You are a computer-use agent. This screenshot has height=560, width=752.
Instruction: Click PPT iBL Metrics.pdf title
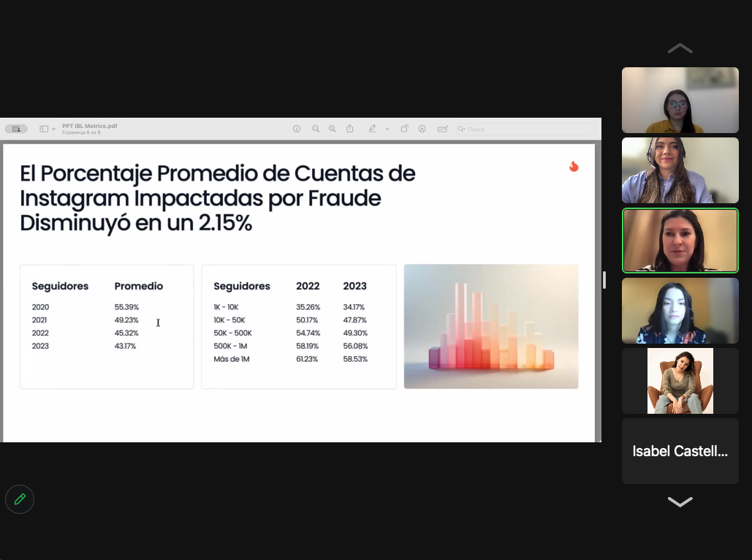coord(90,126)
